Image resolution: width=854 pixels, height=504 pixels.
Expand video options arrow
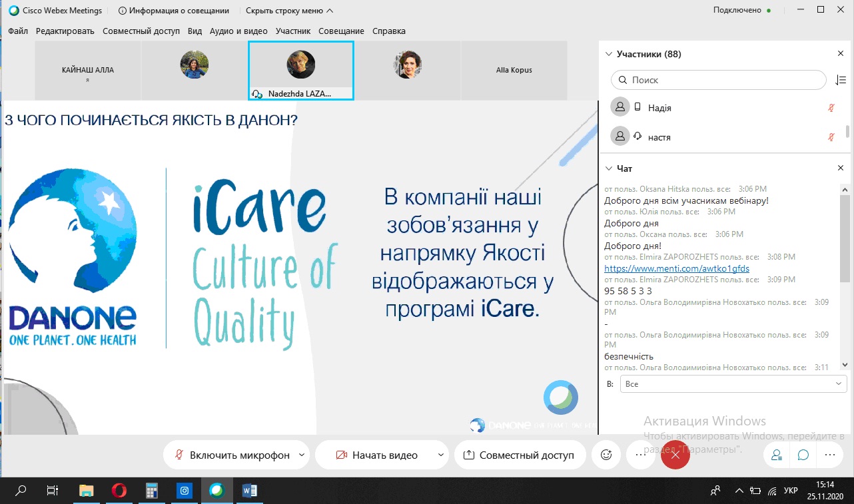(440, 455)
